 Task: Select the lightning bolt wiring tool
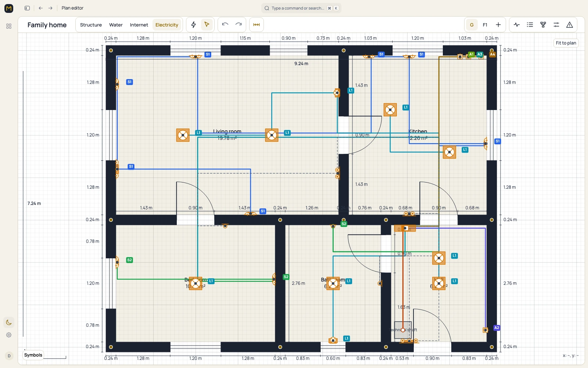[x=194, y=25]
